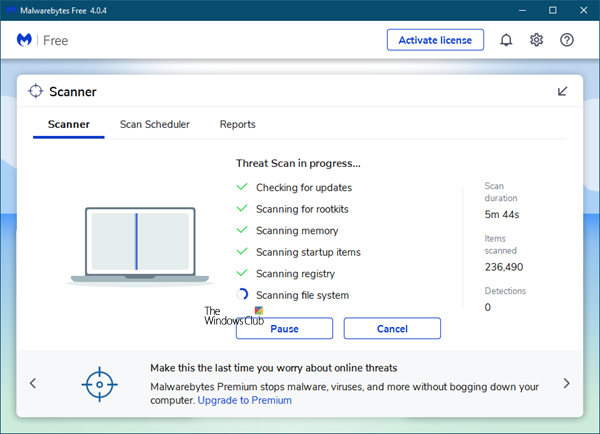
Task: Open the Scan Scheduler tab
Action: pyautogui.click(x=155, y=124)
